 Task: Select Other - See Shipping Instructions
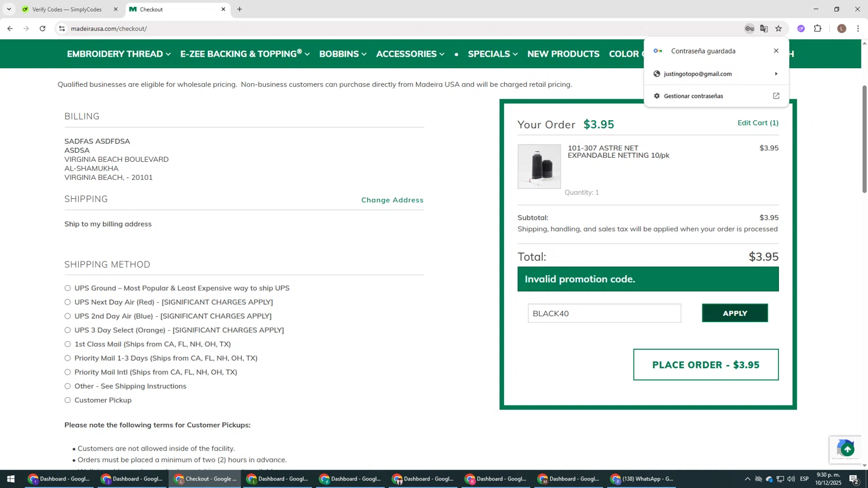click(x=68, y=386)
